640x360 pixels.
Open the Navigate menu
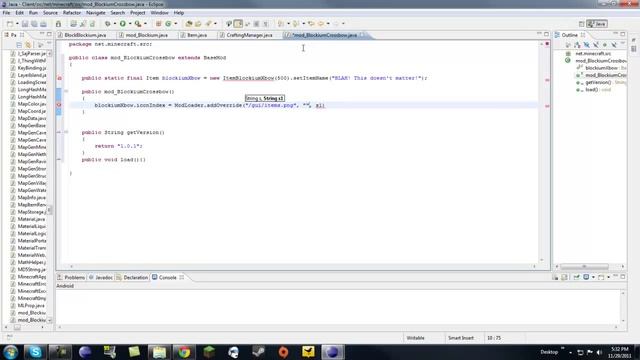click(96, 13)
